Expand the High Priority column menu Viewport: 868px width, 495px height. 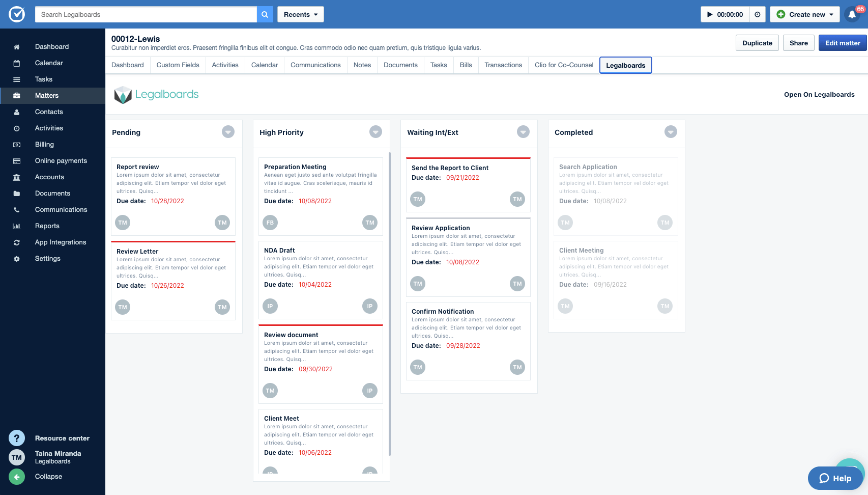[375, 132]
